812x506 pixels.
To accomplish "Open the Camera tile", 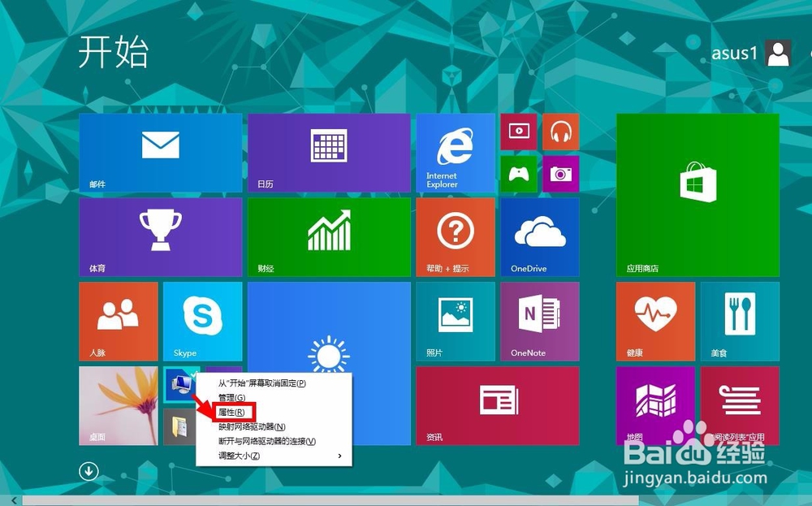I will pos(560,174).
